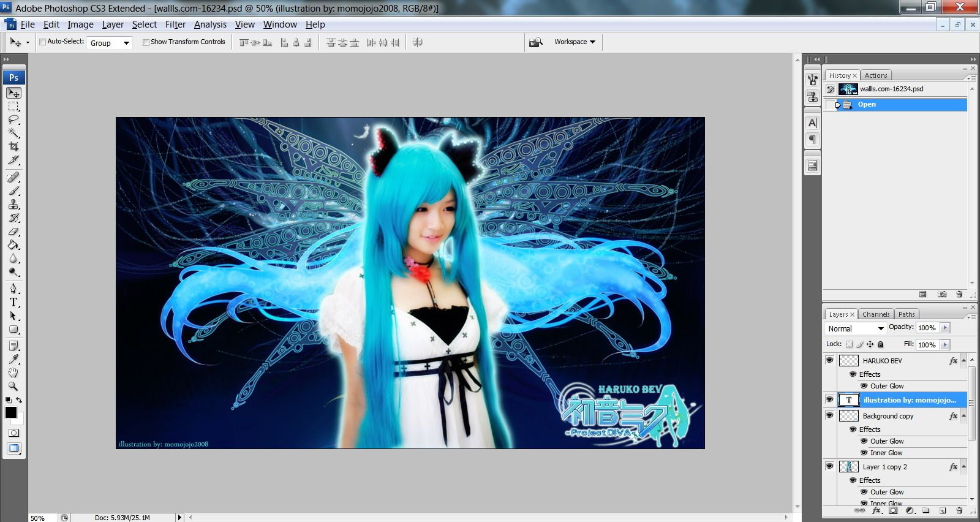Select the Brush tool
This screenshot has height=522, width=980.
pyautogui.click(x=13, y=191)
